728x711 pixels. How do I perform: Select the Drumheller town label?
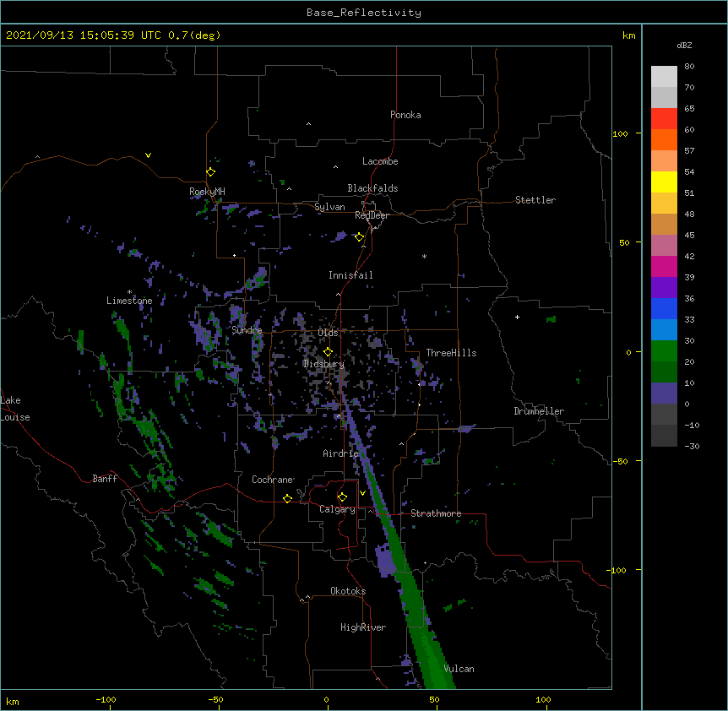click(539, 411)
